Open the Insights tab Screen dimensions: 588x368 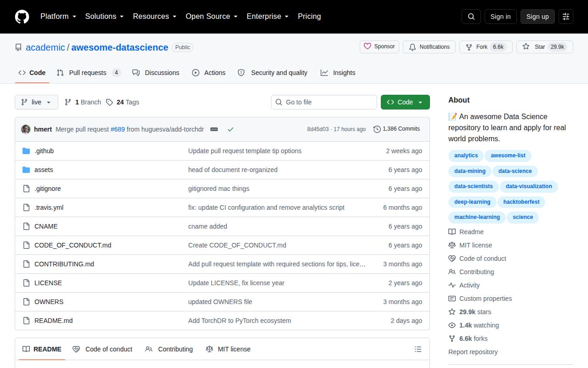tap(338, 73)
